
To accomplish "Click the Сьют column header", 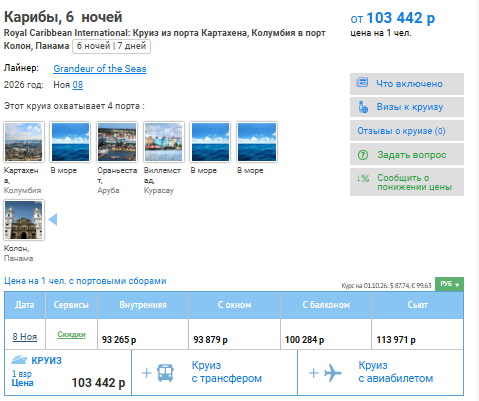I will click(x=417, y=305).
